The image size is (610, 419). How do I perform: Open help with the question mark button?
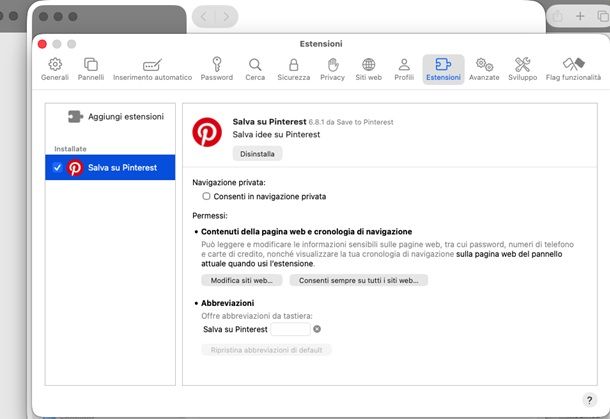589,399
